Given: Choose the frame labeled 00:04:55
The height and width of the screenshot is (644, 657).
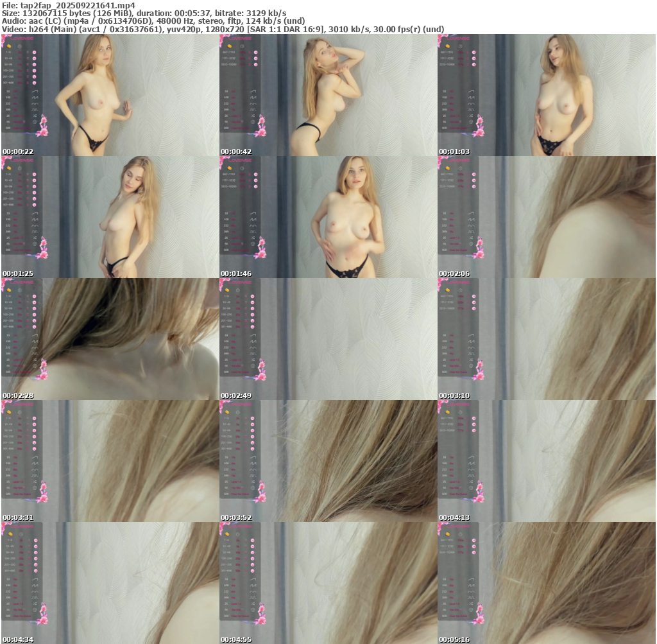Looking at the screenshot, I should [x=328, y=583].
